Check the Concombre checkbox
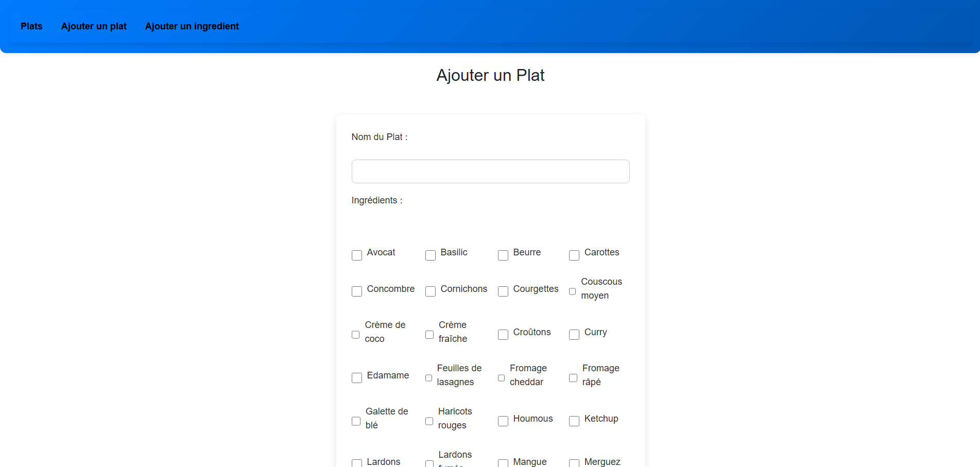 (357, 291)
